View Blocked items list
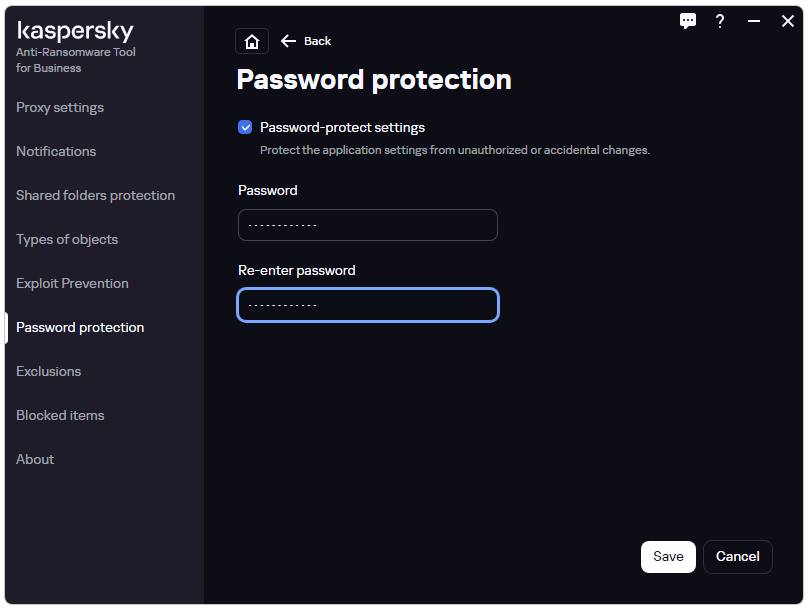The height and width of the screenshot is (610, 809). [x=60, y=415]
